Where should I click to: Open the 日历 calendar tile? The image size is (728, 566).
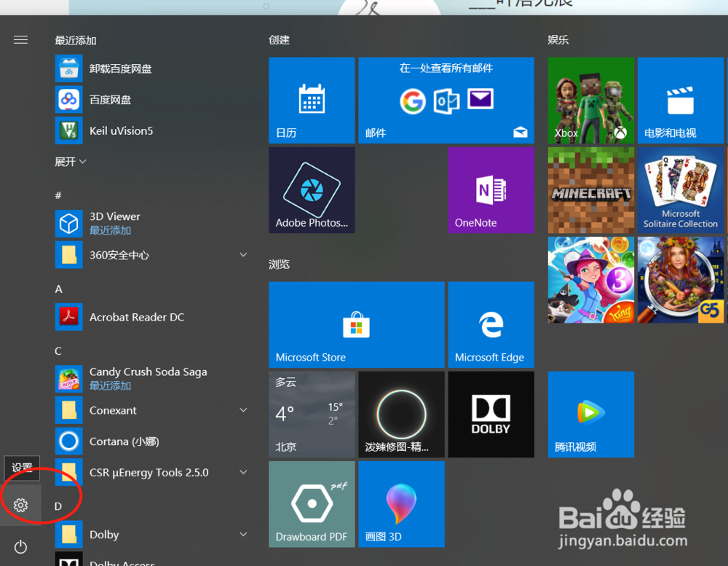point(312,101)
